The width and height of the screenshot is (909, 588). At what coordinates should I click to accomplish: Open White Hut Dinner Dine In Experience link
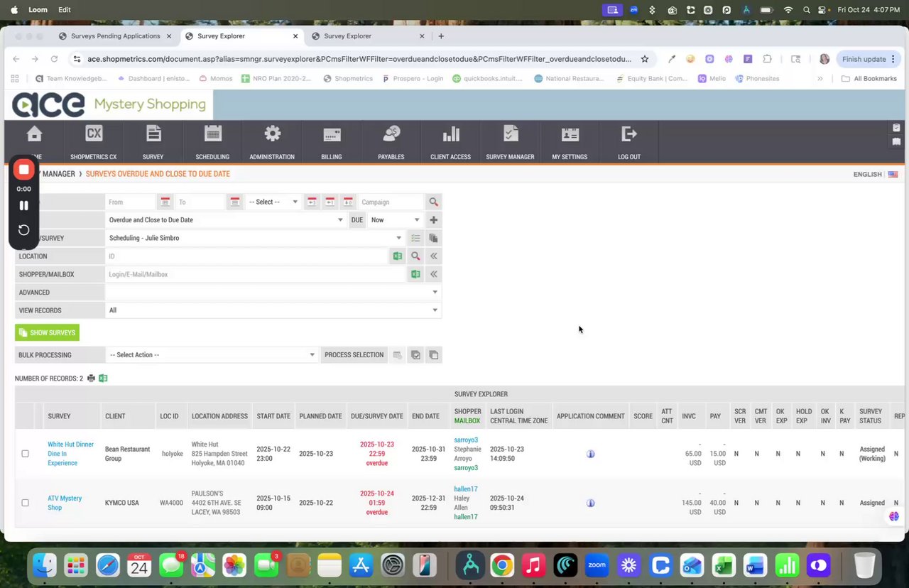70,454
